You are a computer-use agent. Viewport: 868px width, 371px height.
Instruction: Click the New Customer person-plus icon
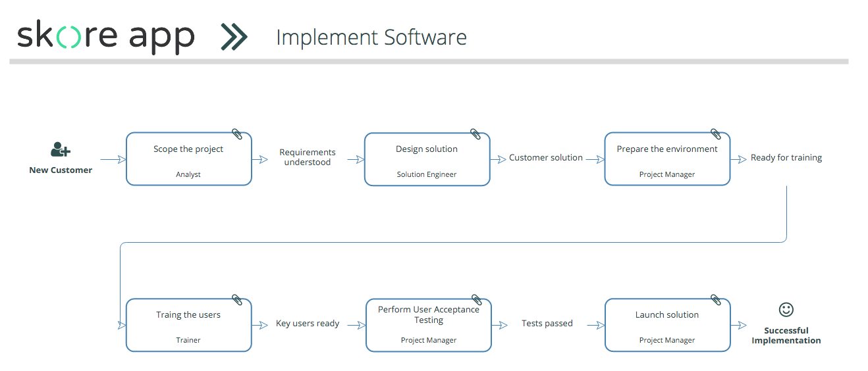tap(60, 149)
